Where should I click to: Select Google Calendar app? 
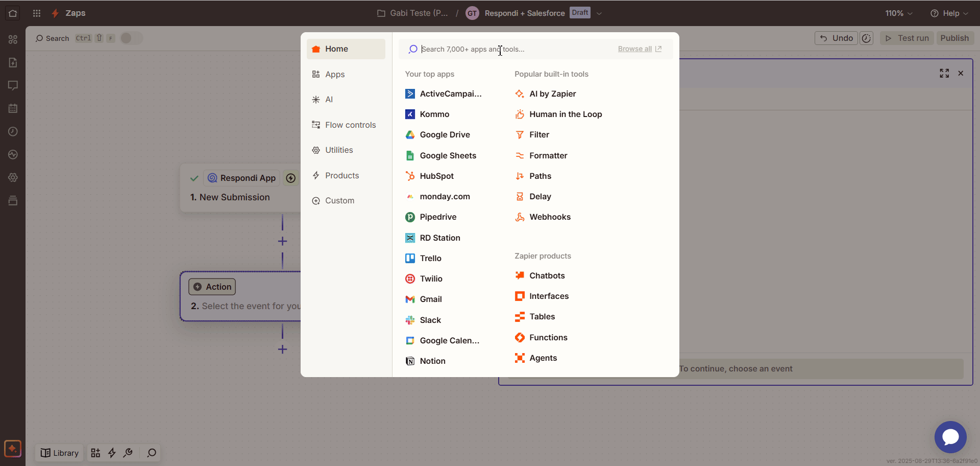(x=442, y=341)
